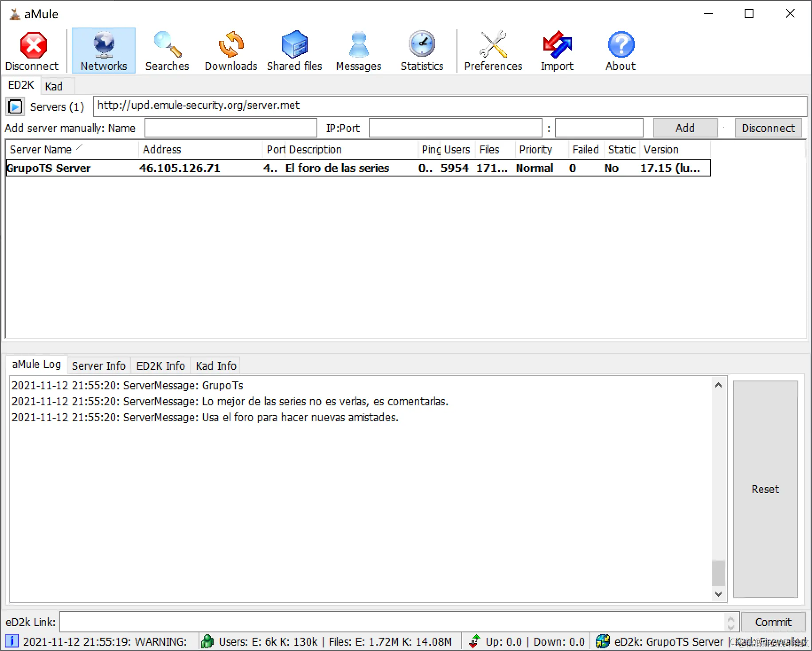
Task: Click the 'El foro de las series' description
Action: 337,168
